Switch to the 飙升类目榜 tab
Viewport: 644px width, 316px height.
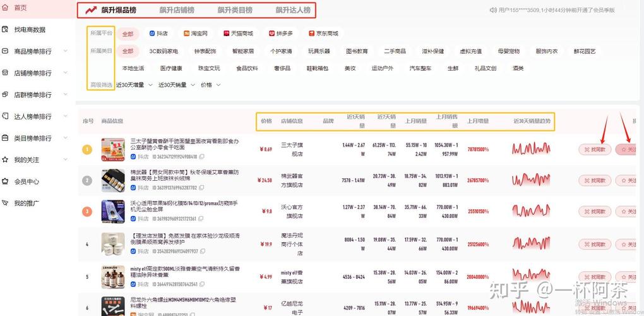pyautogui.click(x=235, y=10)
